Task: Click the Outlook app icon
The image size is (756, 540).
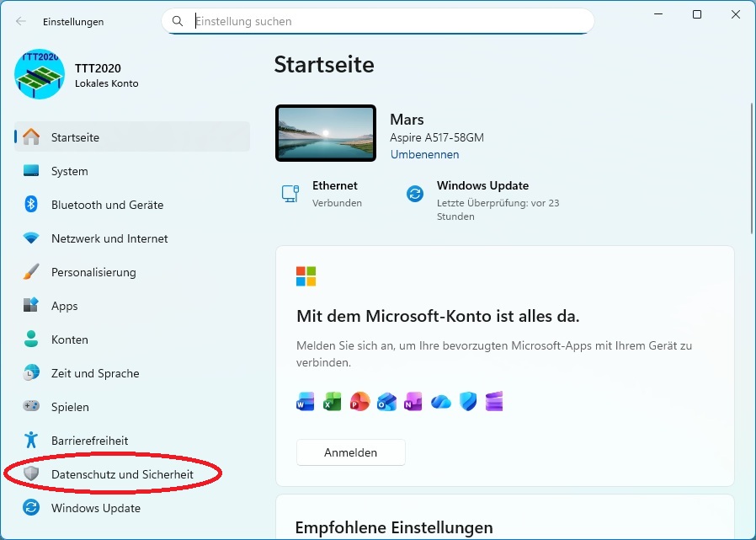Action: pos(386,402)
